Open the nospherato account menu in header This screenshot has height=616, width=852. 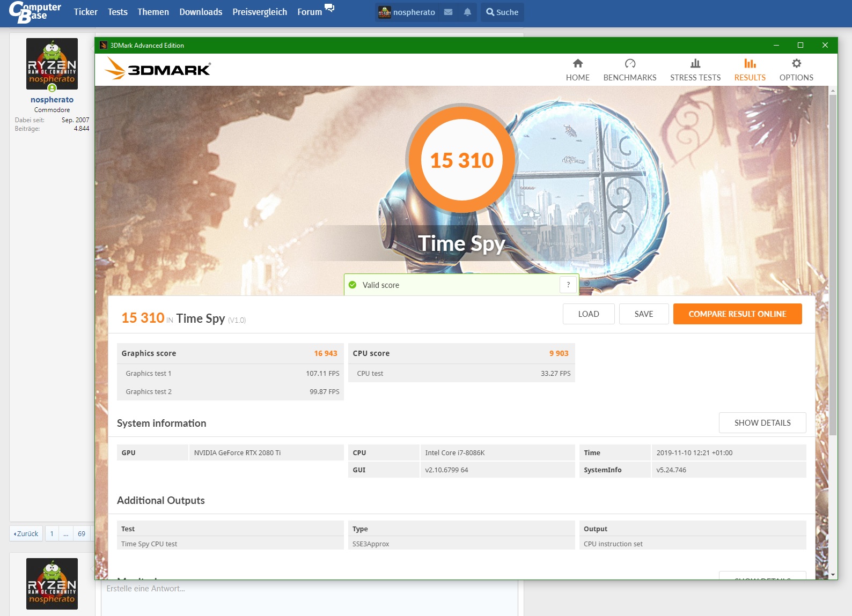coord(407,12)
